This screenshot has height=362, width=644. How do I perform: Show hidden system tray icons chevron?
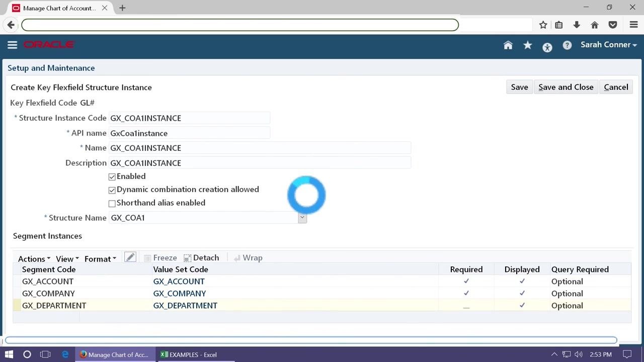(554, 354)
